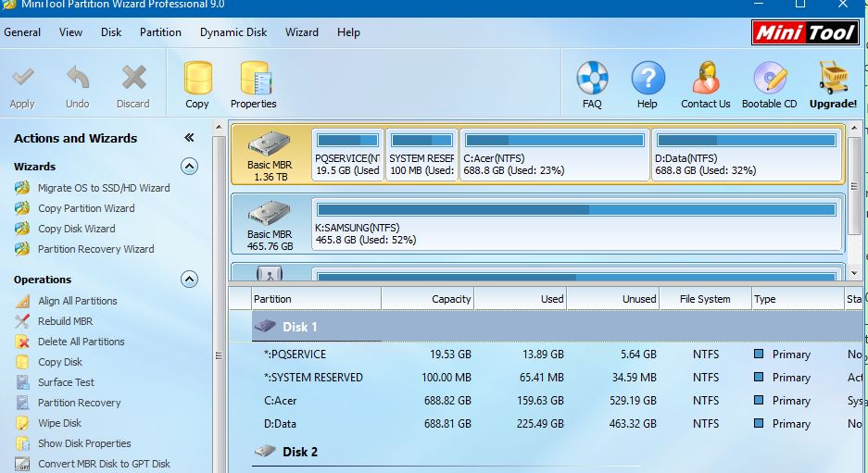Click the Apply checkmark toolbar icon

click(23, 78)
